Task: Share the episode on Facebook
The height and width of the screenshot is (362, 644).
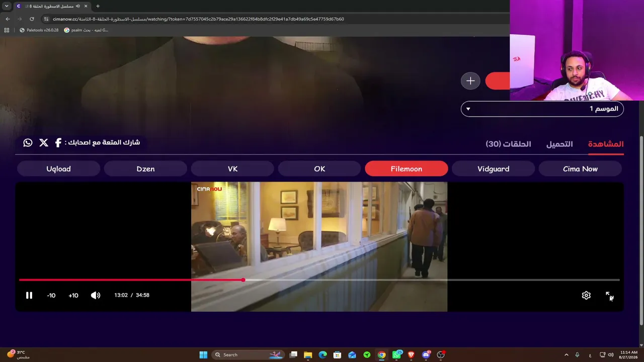Action: coord(58,143)
